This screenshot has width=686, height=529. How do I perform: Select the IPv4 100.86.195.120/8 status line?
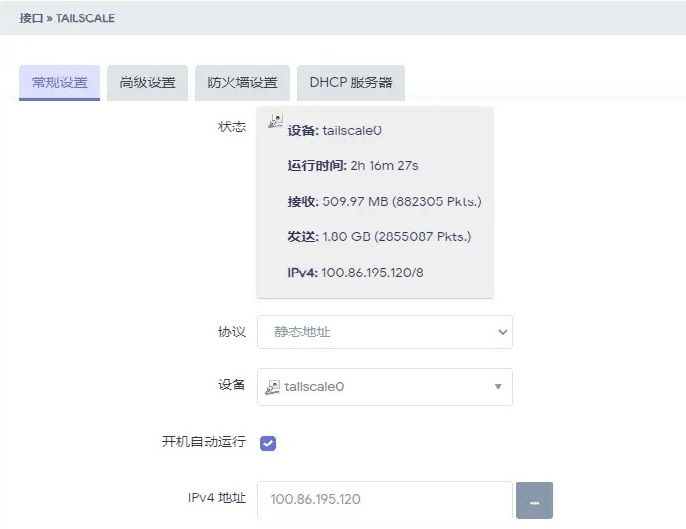pos(355,273)
